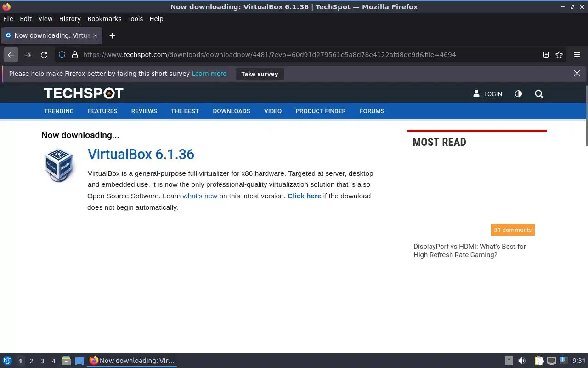This screenshot has height=368, width=588.
Task: Open the clipboard manager tray icon
Action: (x=539, y=361)
